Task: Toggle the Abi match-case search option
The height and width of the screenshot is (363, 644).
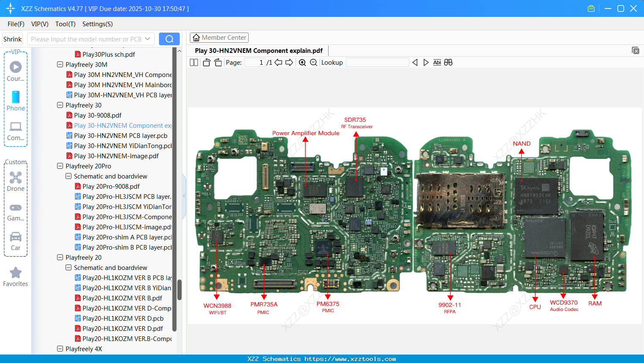Action: pyautogui.click(x=437, y=63)
